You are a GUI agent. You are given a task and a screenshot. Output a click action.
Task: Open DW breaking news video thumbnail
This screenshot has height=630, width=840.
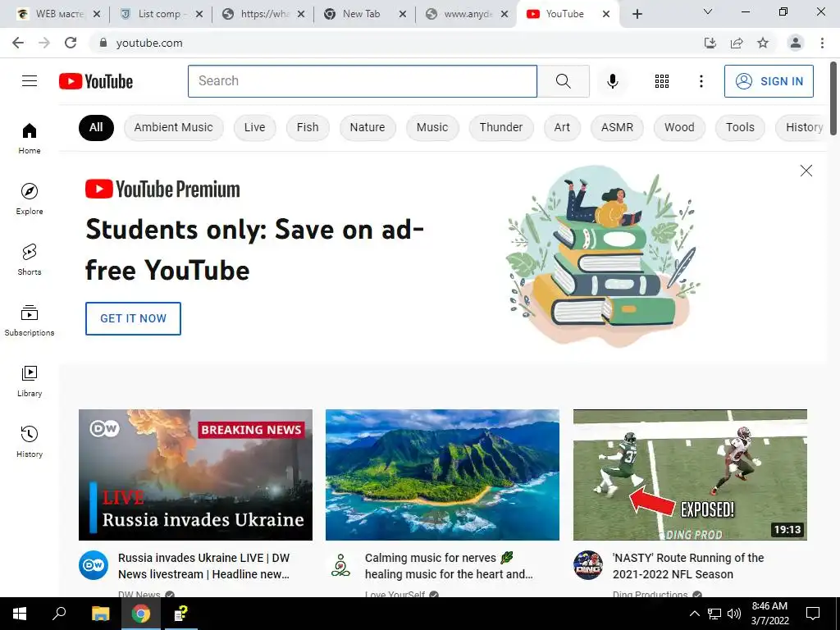click(195, 475)
